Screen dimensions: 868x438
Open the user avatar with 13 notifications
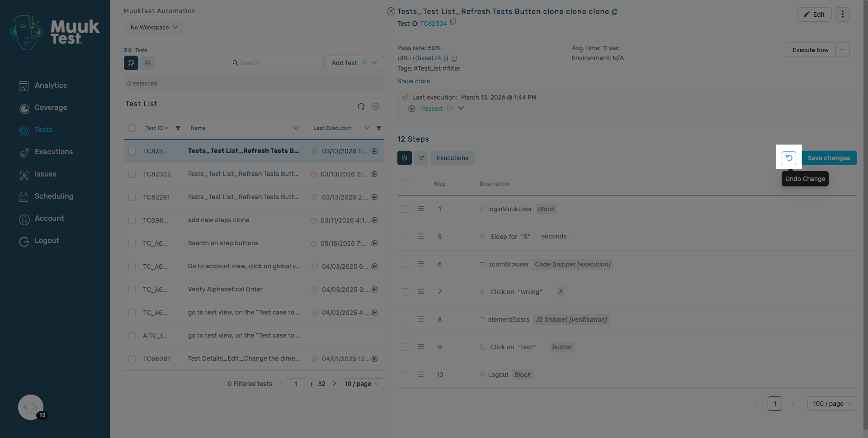(x=31, y=407)
